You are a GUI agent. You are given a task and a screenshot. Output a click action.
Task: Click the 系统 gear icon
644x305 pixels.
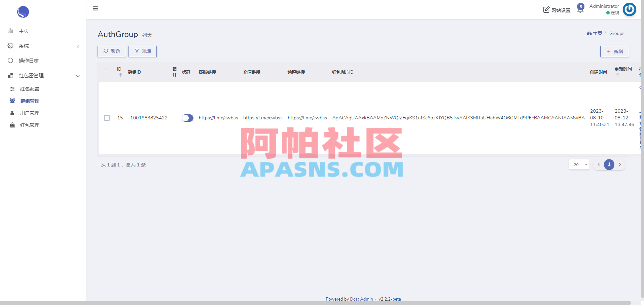(10, 46)
